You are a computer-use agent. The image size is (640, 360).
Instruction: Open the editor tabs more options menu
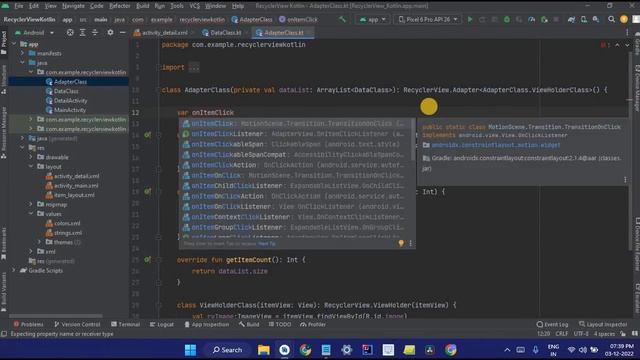pyautogui.click(x=627, y=32)
